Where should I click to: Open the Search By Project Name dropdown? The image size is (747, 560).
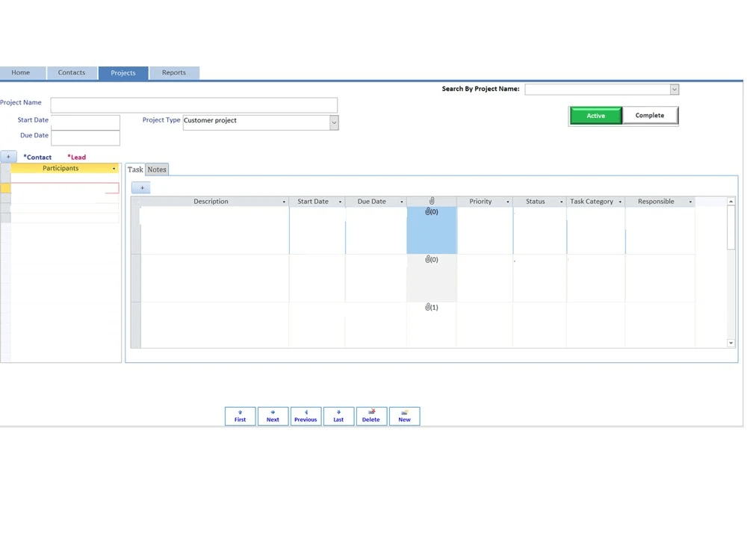pos(675,89)
